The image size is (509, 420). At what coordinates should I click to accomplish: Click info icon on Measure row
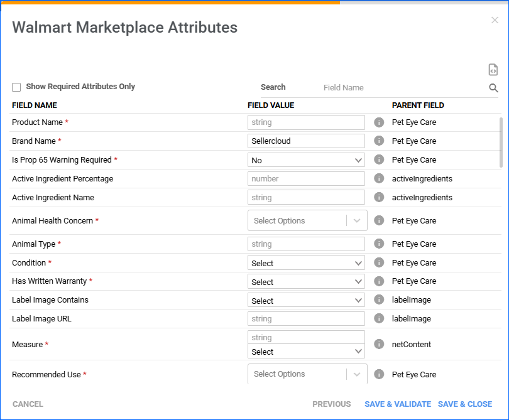coord(379,345)
